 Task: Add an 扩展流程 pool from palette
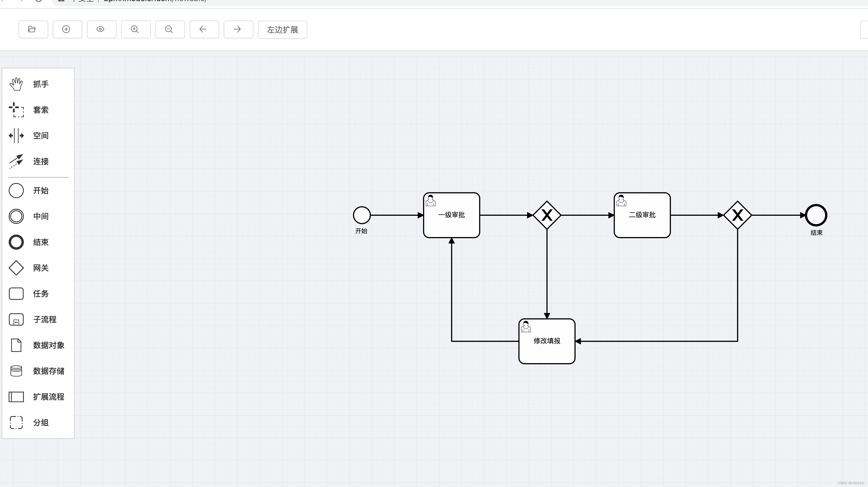(16, 397)
